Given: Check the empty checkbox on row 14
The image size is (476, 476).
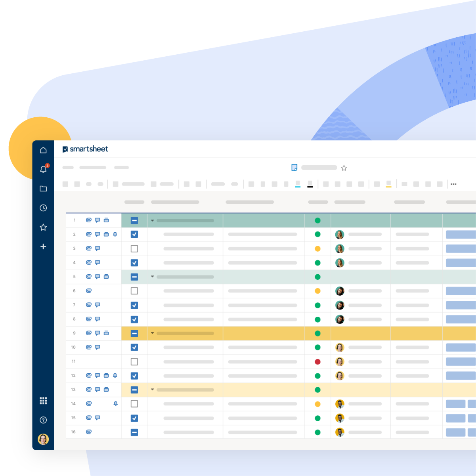Looking at the screenshot, I should point(134,404).
